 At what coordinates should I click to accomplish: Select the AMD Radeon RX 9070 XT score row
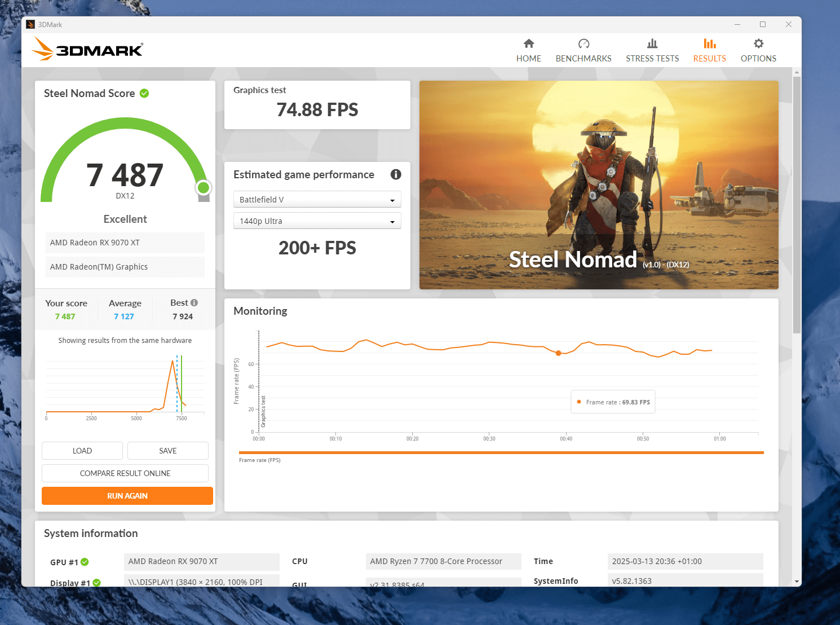coord(125,243)
